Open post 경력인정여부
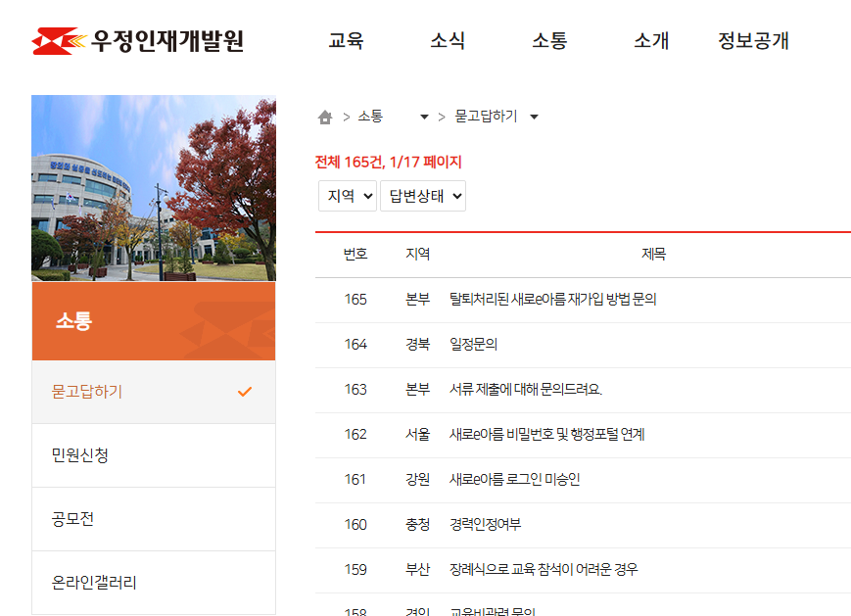The width and height of the screenshot is (851, 616). point(485,524)
